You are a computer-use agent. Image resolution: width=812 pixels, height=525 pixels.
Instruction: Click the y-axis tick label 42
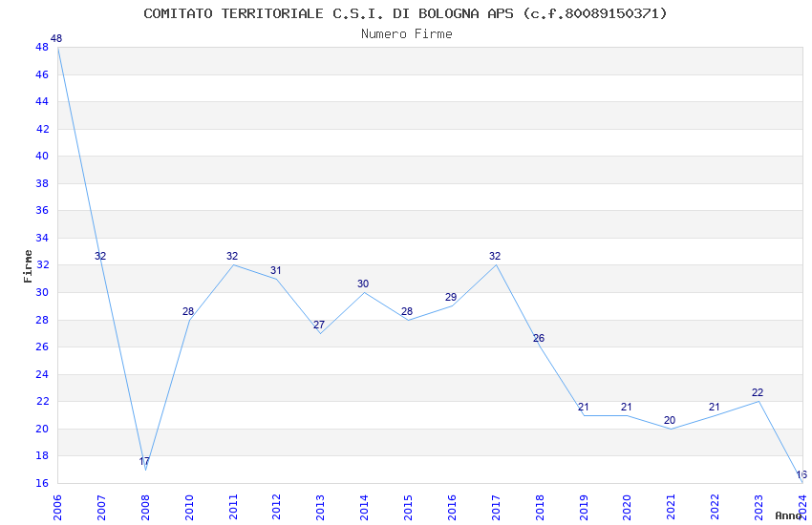[42, 129]
